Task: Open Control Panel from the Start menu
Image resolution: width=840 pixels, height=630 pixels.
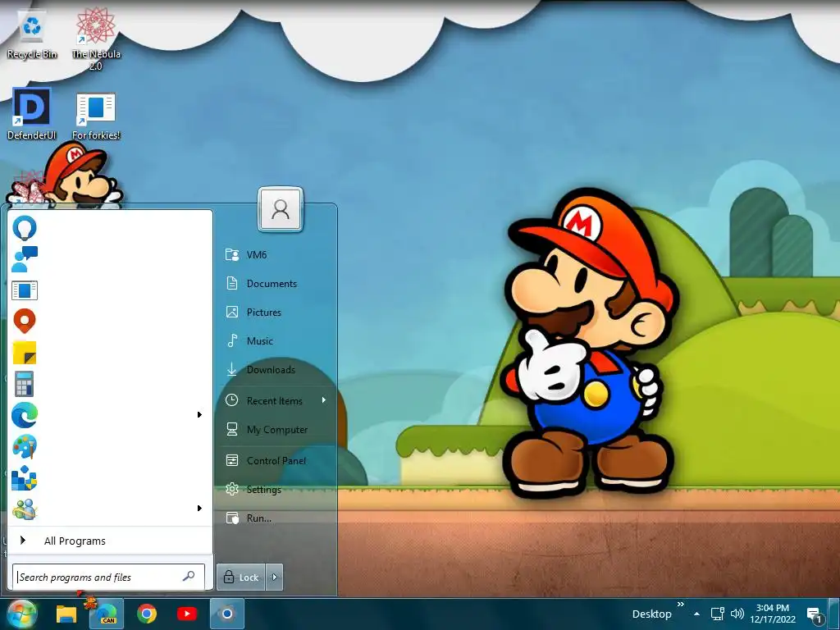Action: click(x=276, y=461)
